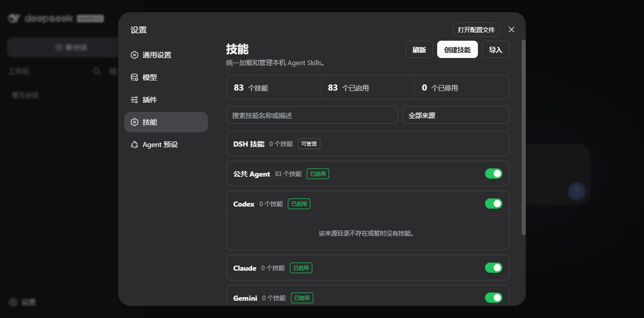Disable the 公共 Agent skills source toggle
Image resolution: width=644 pixels, height=318 pixels.
pyautogui.click(x=494, y=174)
